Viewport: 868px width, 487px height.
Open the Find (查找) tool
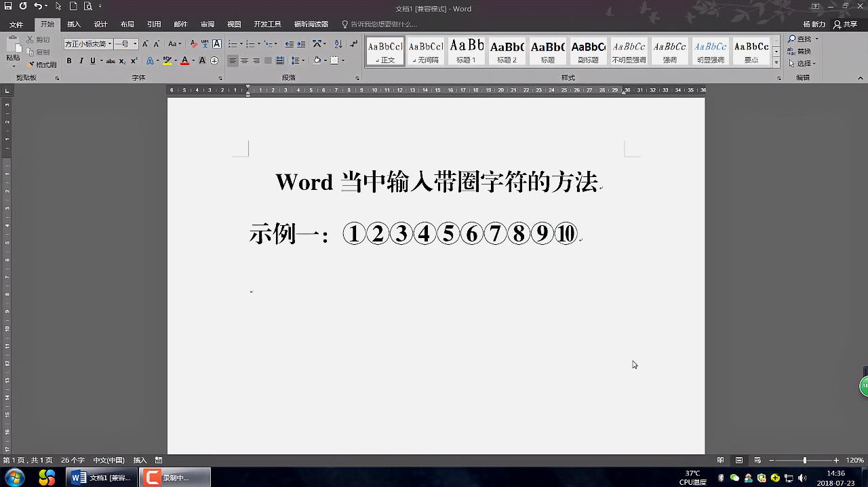coord(799,39)
